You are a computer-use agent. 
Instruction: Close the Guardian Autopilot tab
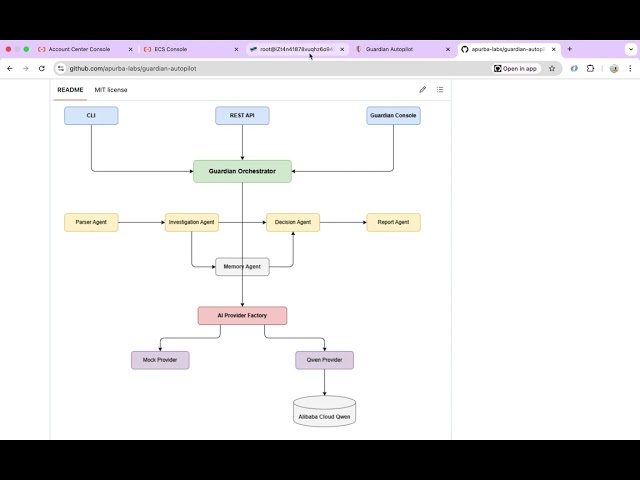tap(448, 49)
